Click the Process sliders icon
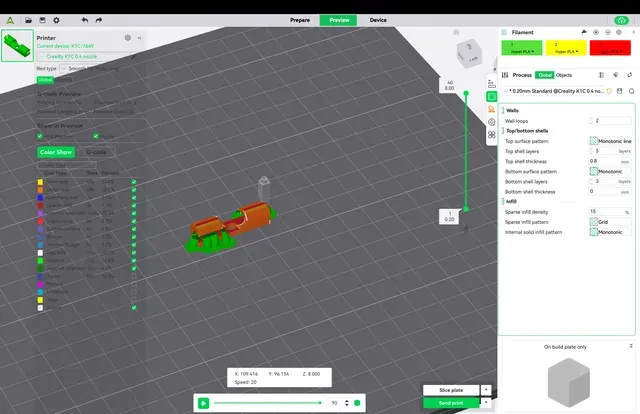The width and height of the screenshot is (640, 414). pyautogui.click(x=505, y=75)
